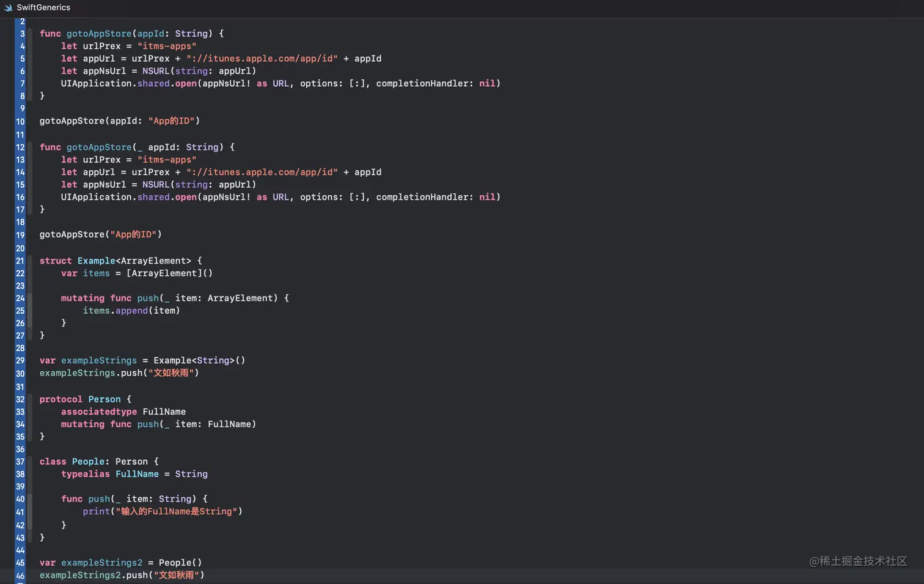Click the print call on line 41
This screenshot has width=924, height=584.
coord(97,511)
